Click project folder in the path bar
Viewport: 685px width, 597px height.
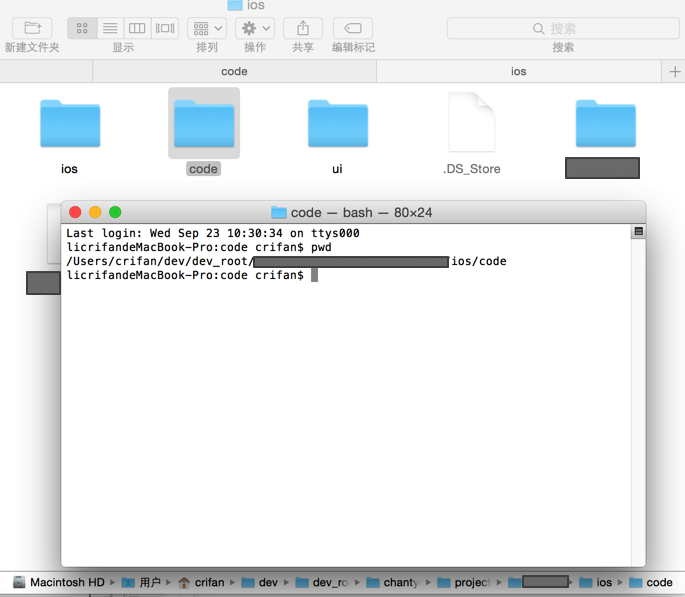click(464, 582)
